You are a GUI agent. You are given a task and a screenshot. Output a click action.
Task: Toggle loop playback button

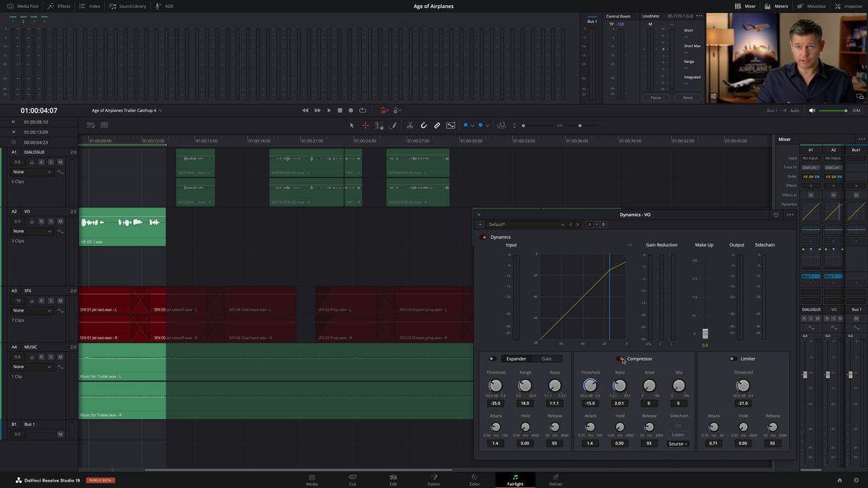click(362, 111)
